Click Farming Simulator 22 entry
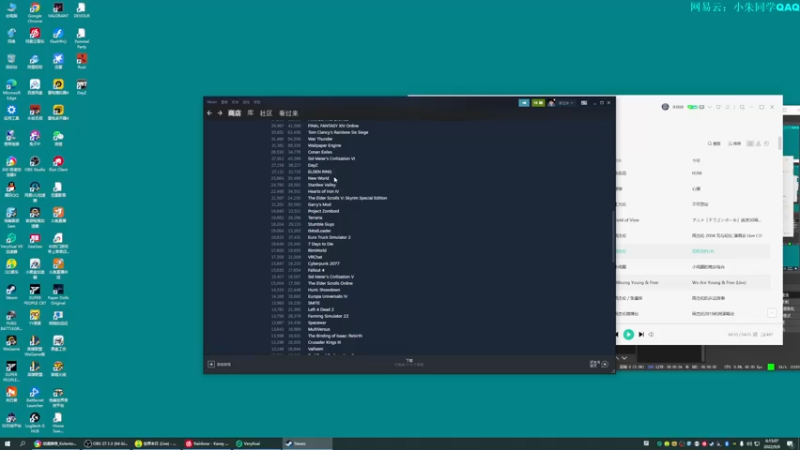Screen dimensions: 800x450 [x=328, y=316]
